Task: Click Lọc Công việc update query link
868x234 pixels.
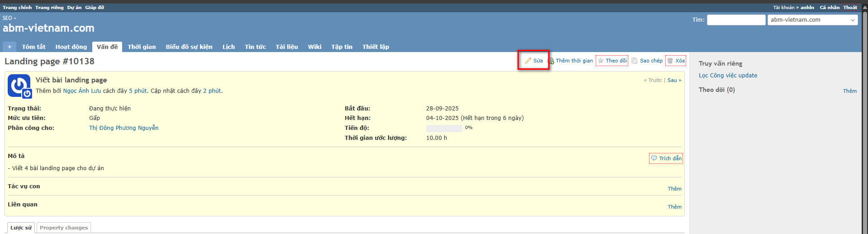Action: pos(728,76)
